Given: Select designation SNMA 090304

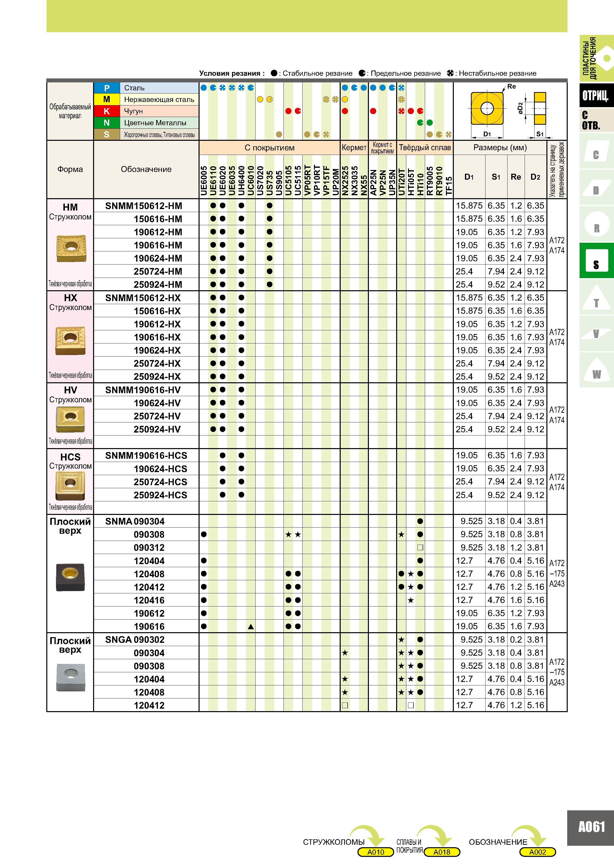Looking at the screenshot, I should tap(135, 521).
